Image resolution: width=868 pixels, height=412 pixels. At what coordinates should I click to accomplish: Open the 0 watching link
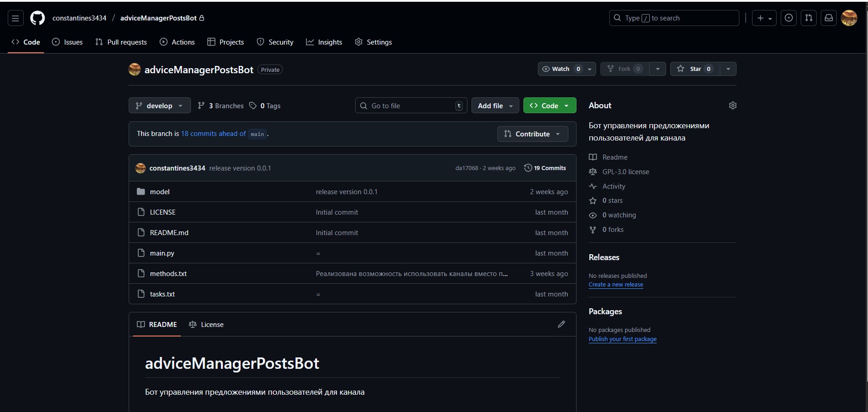[612, 215]
